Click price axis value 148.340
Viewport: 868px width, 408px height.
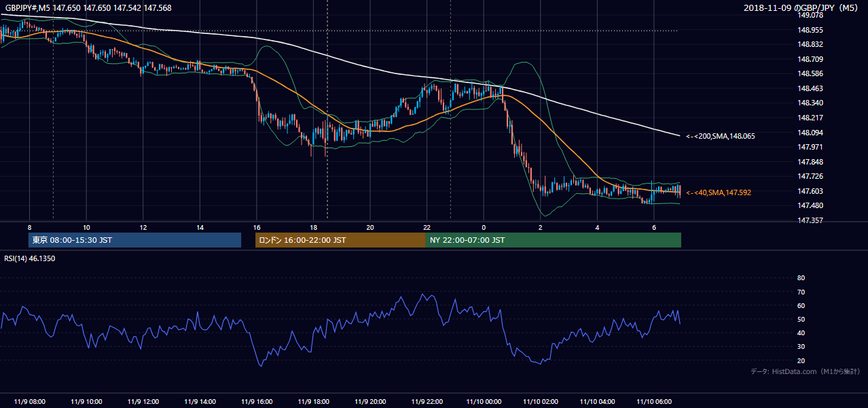(x=811, y=103)
